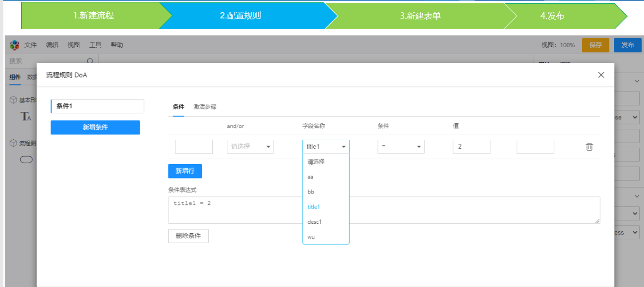Go to step 3.新建表单

420,16
